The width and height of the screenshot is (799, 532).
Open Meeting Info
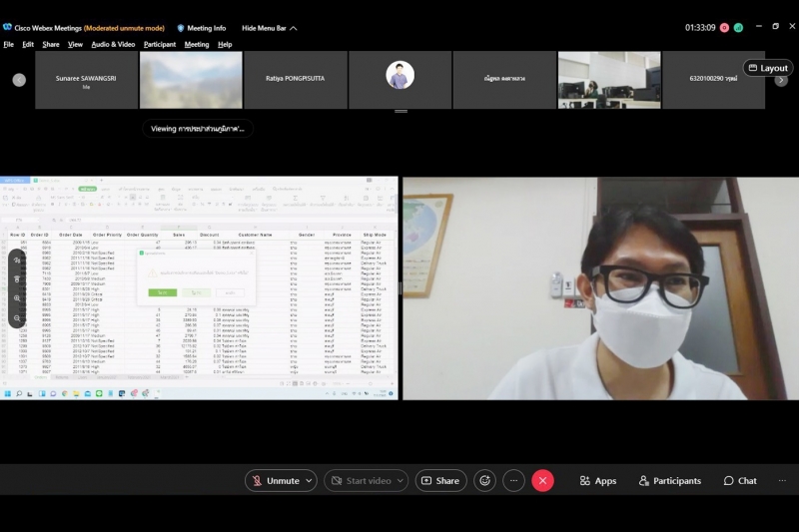click(202, 28)
